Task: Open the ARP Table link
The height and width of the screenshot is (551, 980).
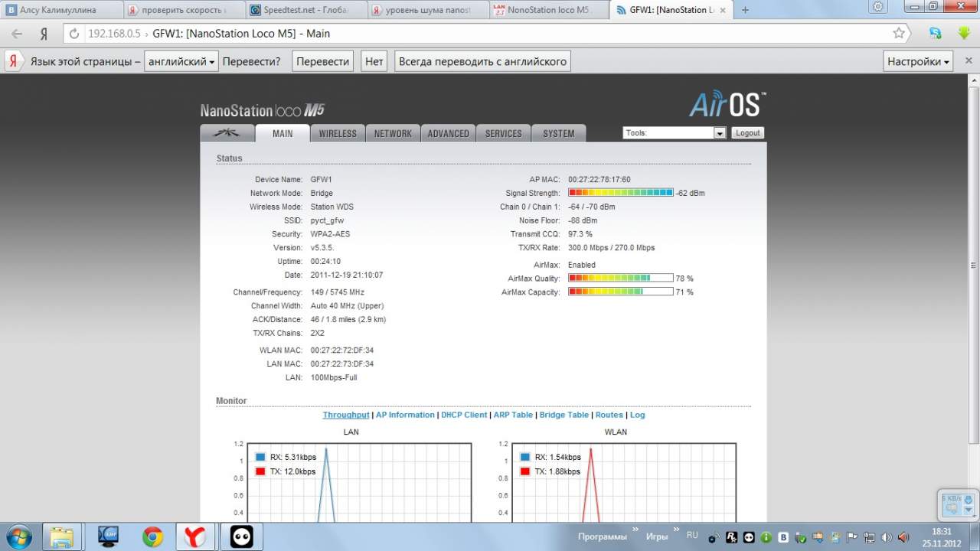Action: 513,415
